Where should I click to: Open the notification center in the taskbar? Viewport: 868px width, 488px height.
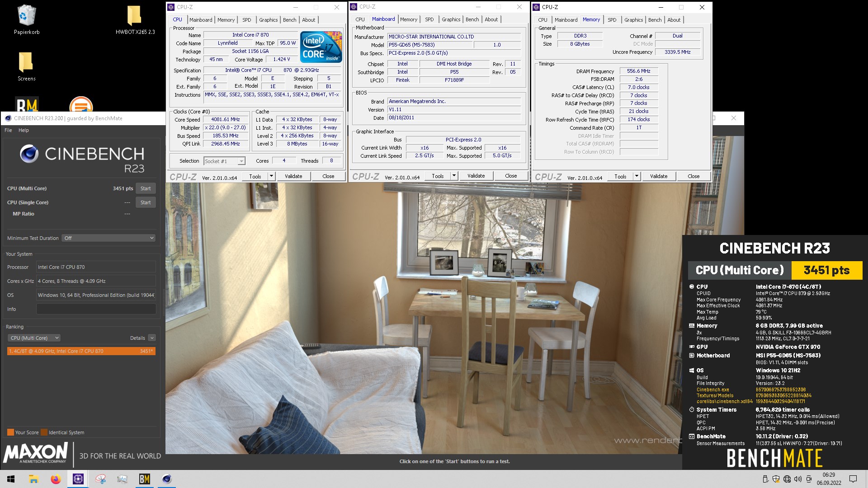click(x=853, y=479)
